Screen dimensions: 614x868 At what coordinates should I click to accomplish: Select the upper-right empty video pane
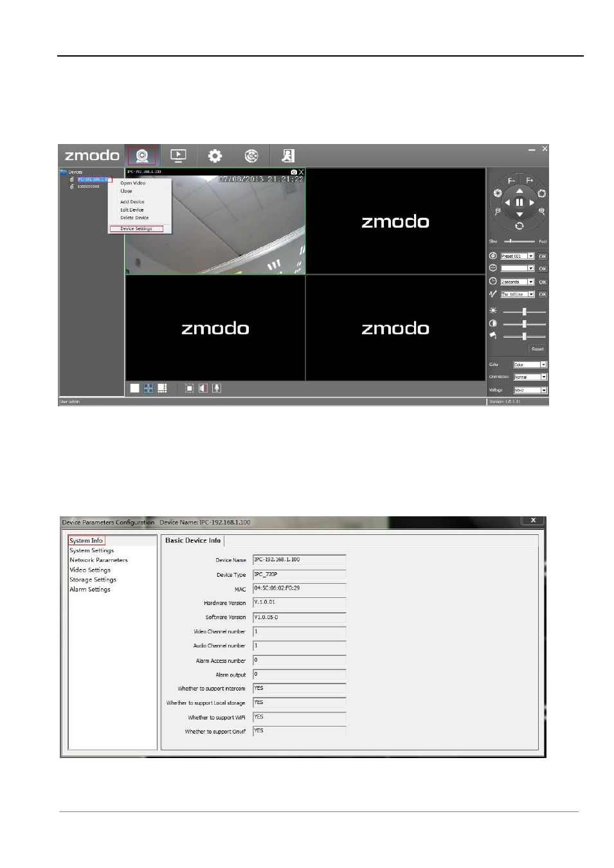(395, 222)
